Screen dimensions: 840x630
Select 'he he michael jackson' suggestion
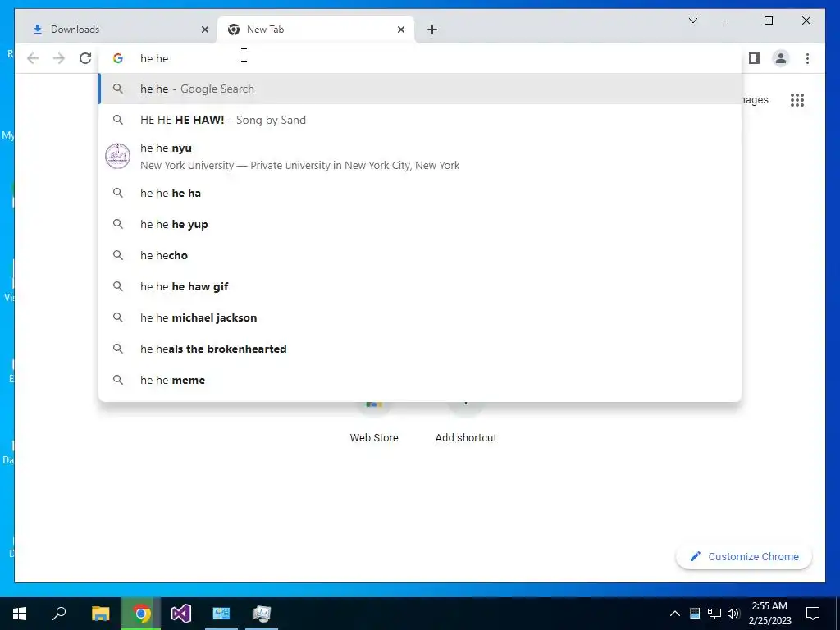click(x=421, y=317)
